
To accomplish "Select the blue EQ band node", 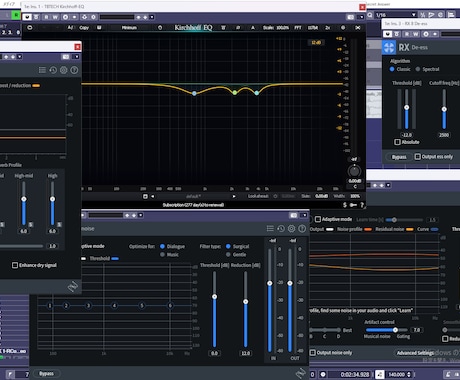I will [x=194, y=94].
